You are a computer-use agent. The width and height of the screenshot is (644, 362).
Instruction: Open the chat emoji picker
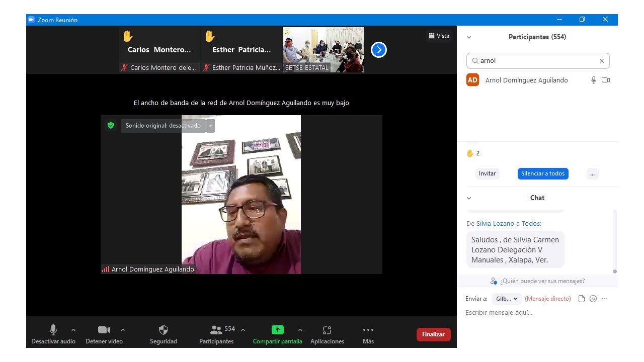(593, 299)
